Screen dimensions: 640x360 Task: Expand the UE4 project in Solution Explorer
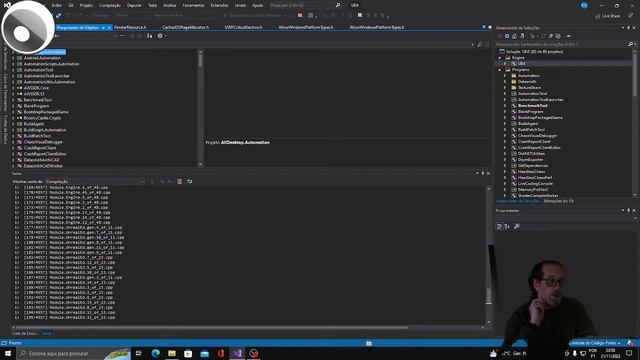(x=505, y=64)
